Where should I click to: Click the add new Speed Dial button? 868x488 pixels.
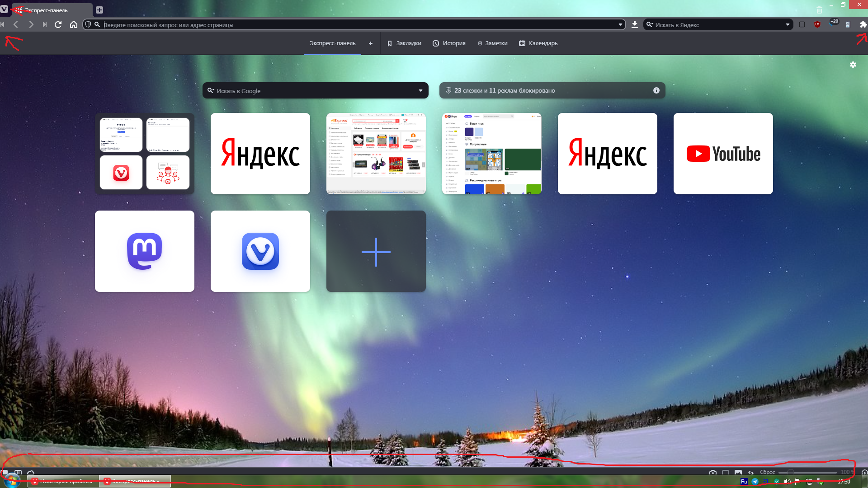(x=376, y=251)
